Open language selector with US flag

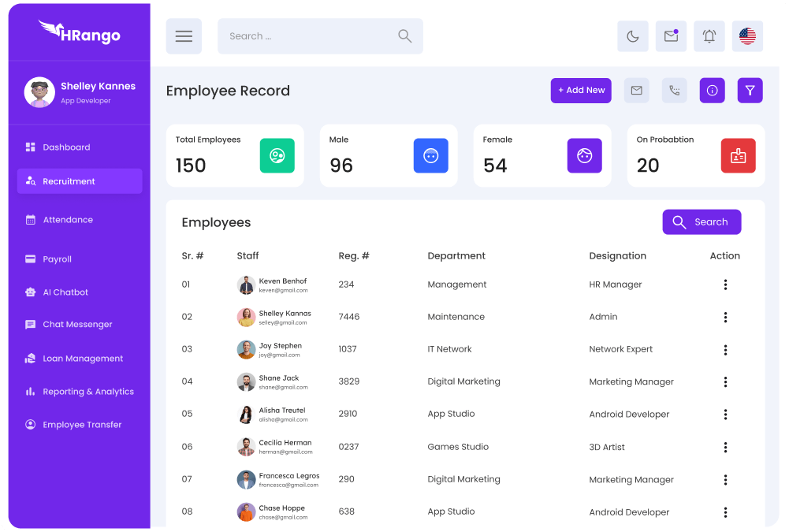coord(747,36)
